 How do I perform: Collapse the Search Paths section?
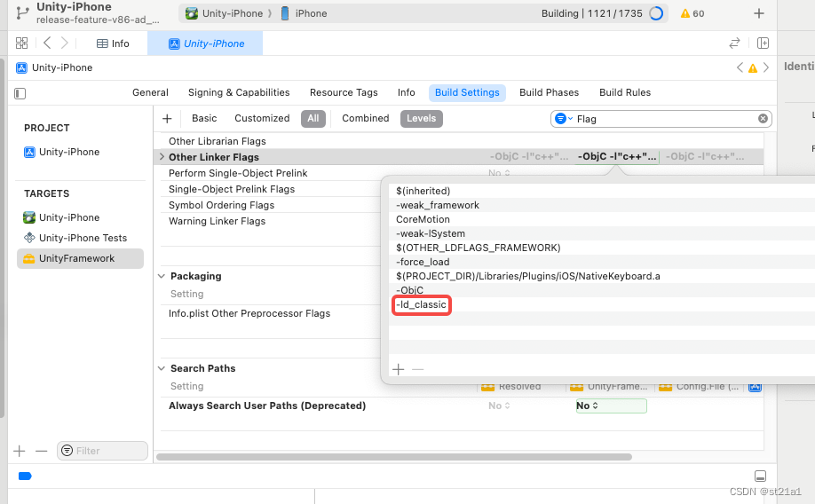(162, 368)
